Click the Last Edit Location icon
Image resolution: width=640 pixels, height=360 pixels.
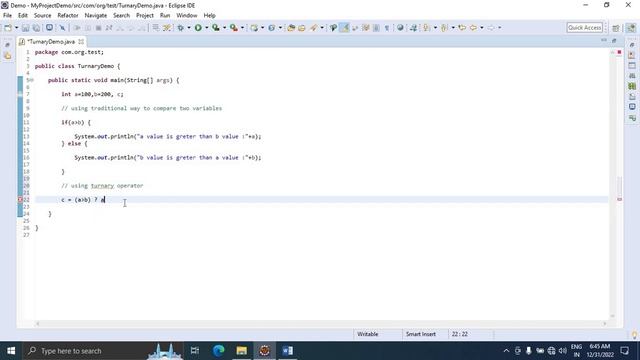(462, 28)
